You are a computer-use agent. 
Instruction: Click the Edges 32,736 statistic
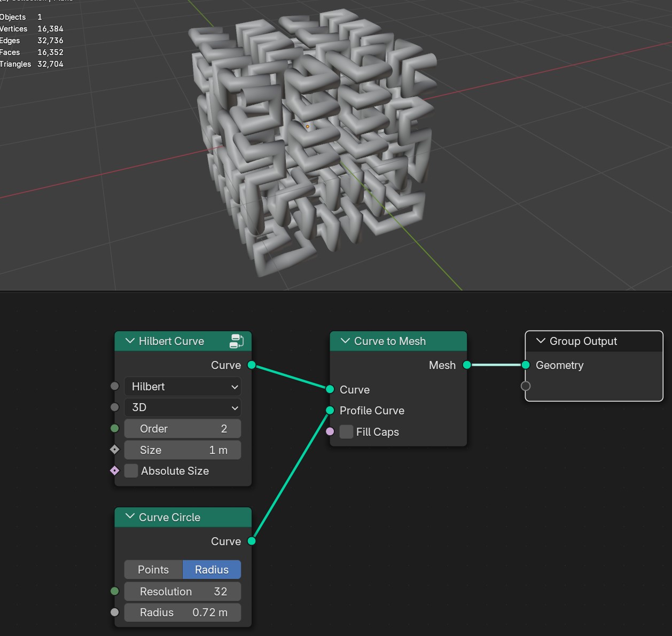(32, 41)
